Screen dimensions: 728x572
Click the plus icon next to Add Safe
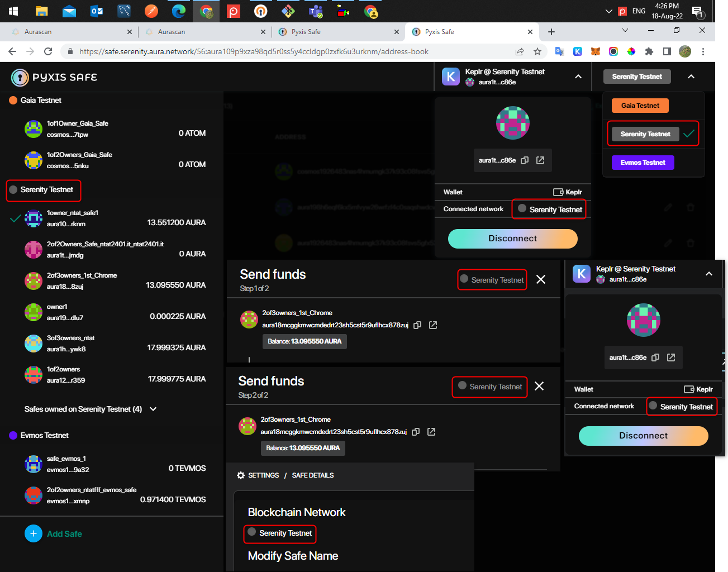click(33, 533)
